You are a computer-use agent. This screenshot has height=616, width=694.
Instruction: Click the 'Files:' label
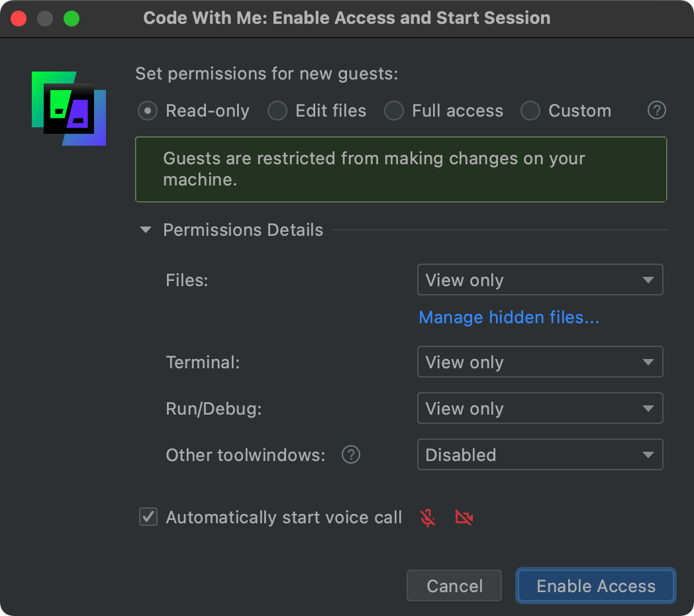(x=187, y=280)
